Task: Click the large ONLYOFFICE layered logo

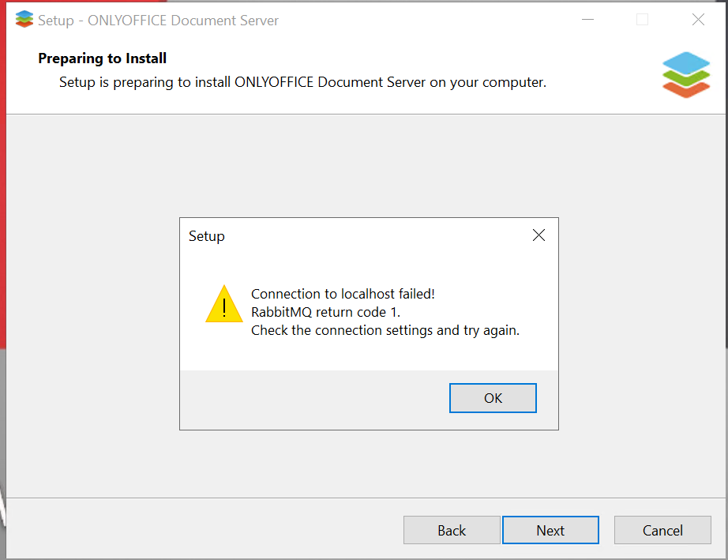Action: pos(686,74)
